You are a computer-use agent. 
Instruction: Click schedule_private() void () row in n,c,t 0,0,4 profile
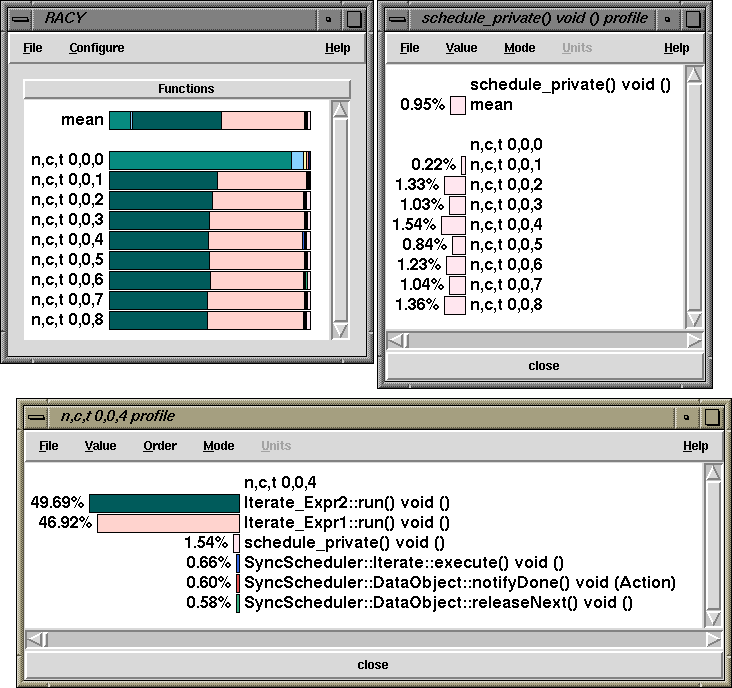tap(344, 543)
